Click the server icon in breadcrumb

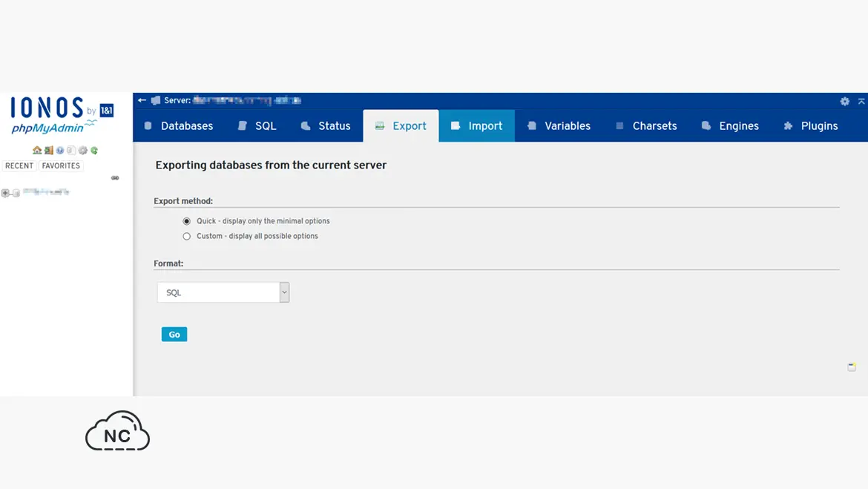point(156,100)
